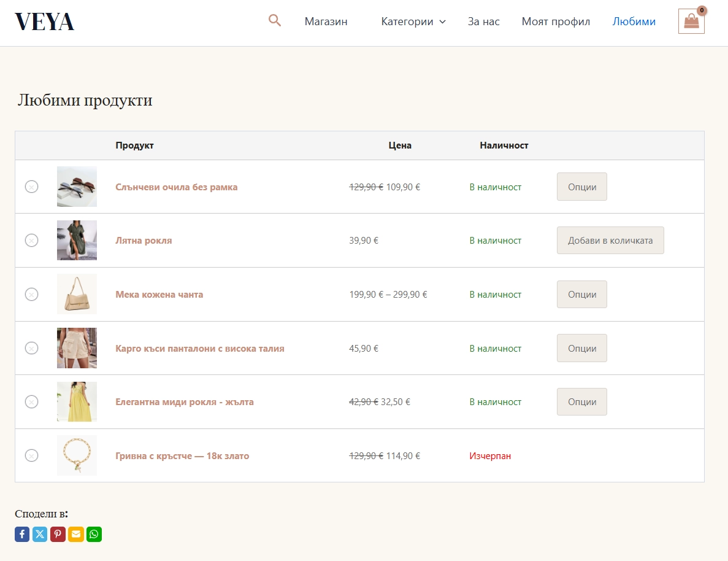Click Опции for Карго къси панталони
Screen dimensions: 728x561
point(582,348)
